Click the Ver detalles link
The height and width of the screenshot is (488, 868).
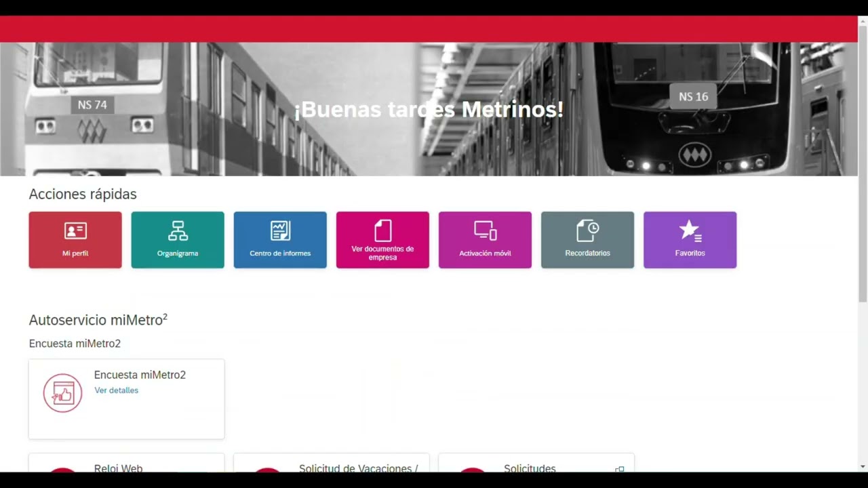click(x=117, y=390)
